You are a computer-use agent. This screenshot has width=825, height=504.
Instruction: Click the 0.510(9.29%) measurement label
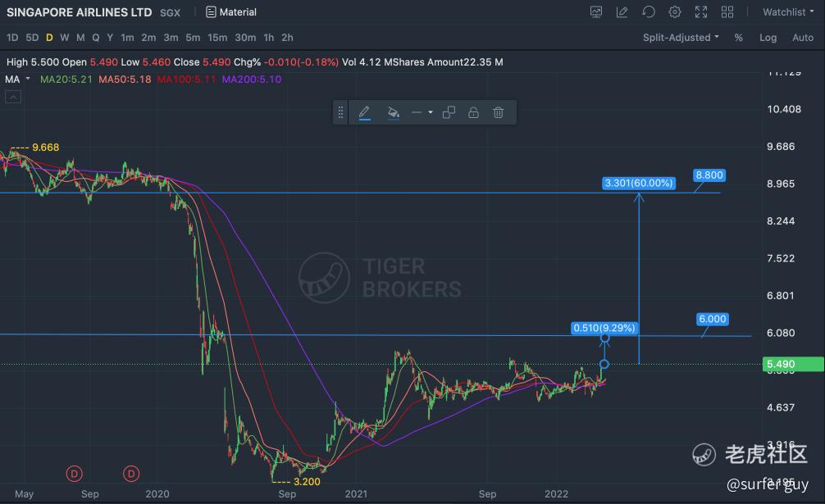point(604,328)
